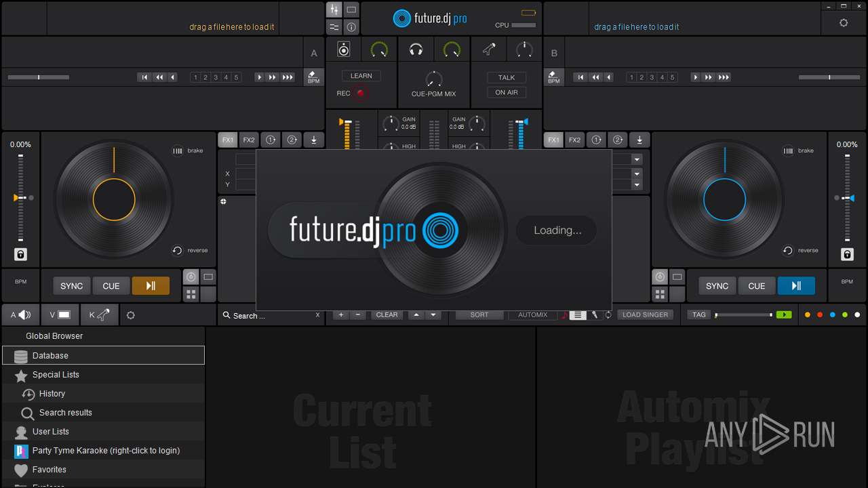This screenshot has height=488, width=868.
Task: Toggle the ON AIR button
Action: point(507,92)
